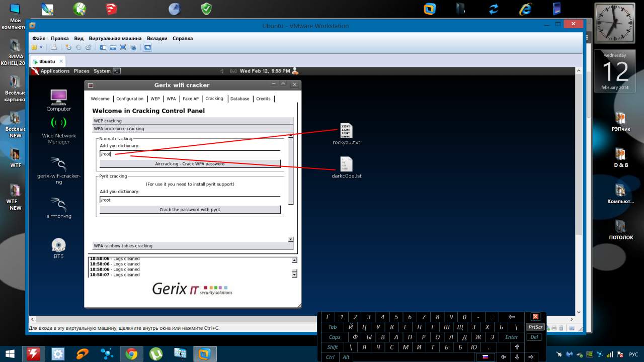Click the clock in the GNOME panel
The width and height of the screenshot is (644, 362).
coord(265,71)
